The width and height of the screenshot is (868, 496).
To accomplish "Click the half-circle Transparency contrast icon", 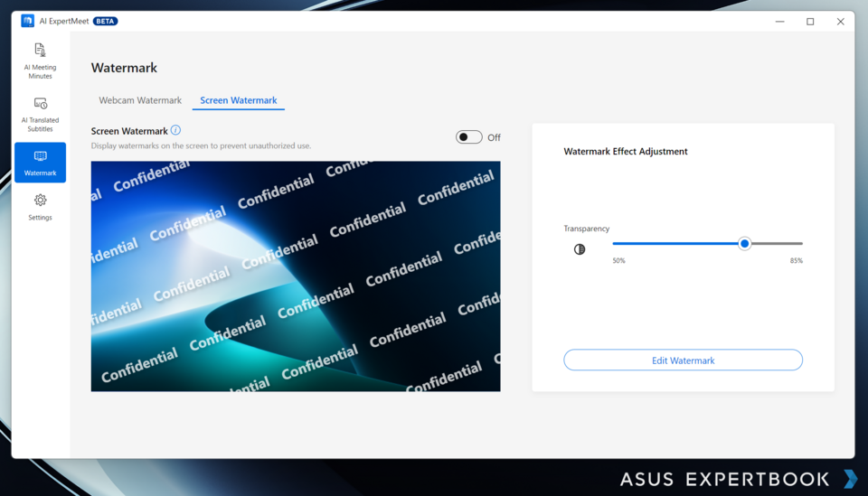I will coord(580,249).
